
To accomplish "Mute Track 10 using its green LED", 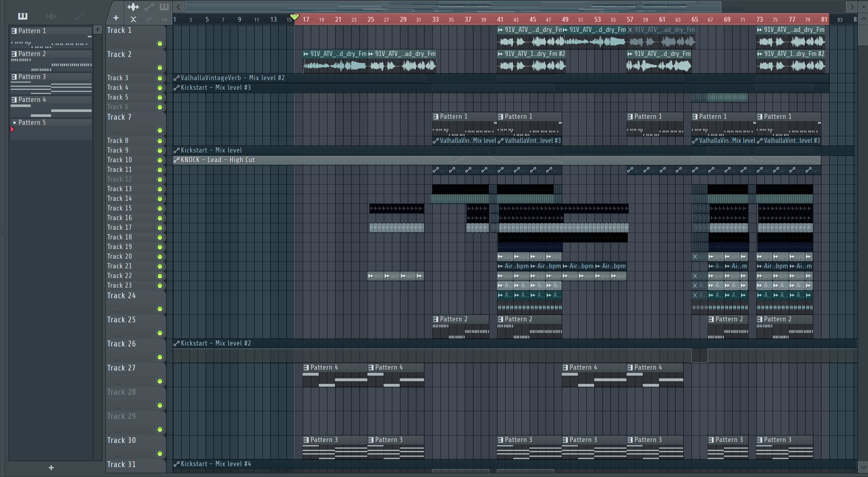I will pos(160,160).
